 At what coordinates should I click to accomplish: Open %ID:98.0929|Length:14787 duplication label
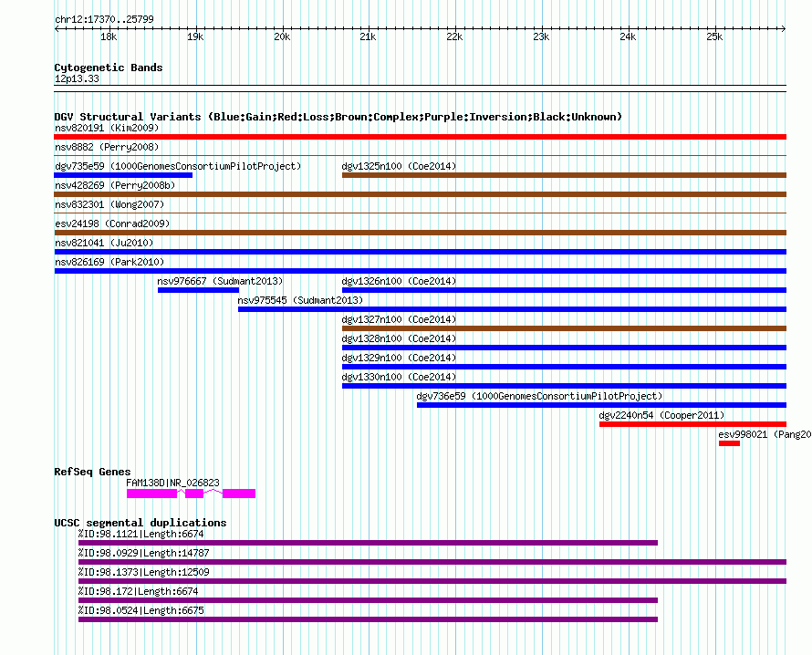coord(143,553)
